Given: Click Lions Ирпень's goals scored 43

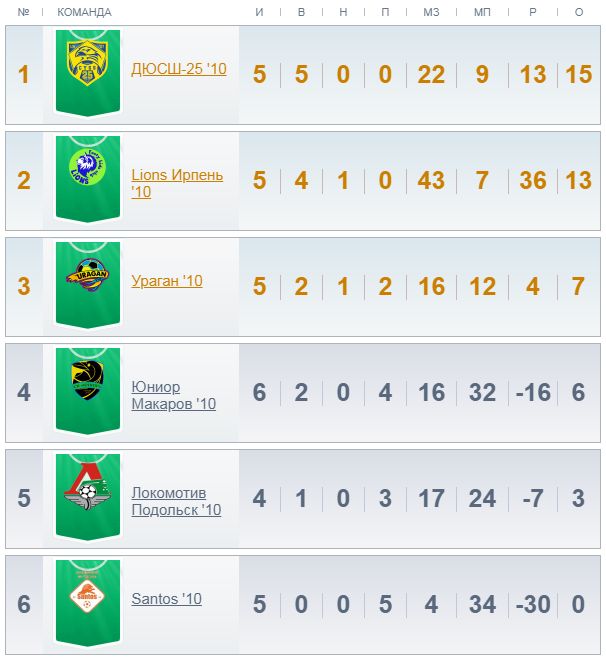Looking at the screenshot, I should 431,180.
